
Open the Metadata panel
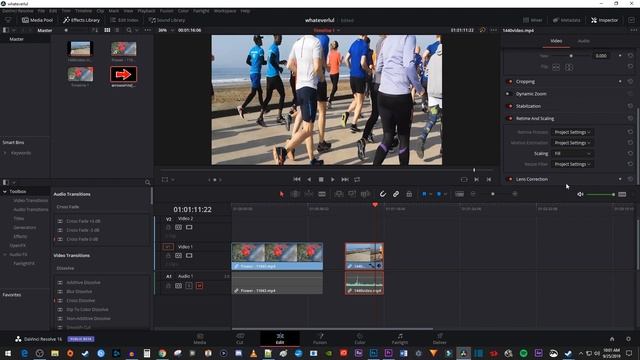click(567, 20)
